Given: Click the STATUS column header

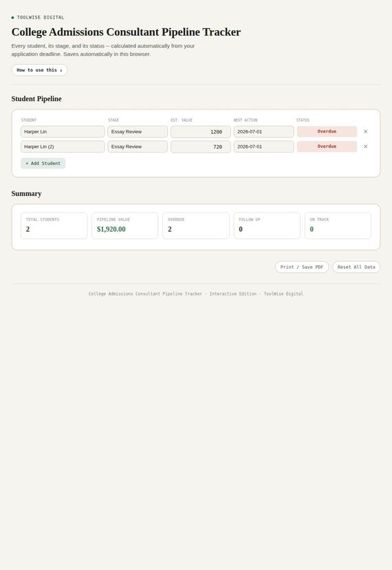Looking at the screenshot, I should [303, 120].
